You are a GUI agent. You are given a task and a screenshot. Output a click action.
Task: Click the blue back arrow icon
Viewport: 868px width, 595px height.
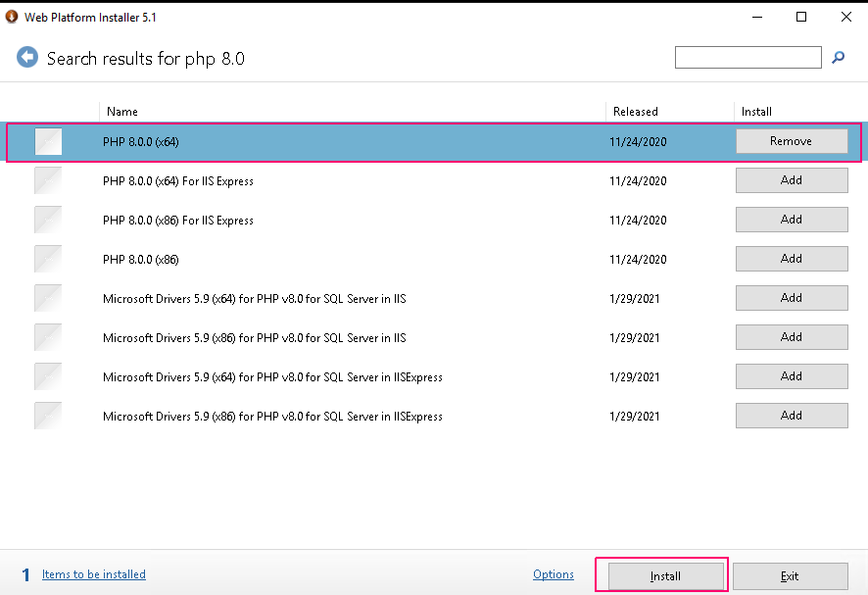pos(27,57)
